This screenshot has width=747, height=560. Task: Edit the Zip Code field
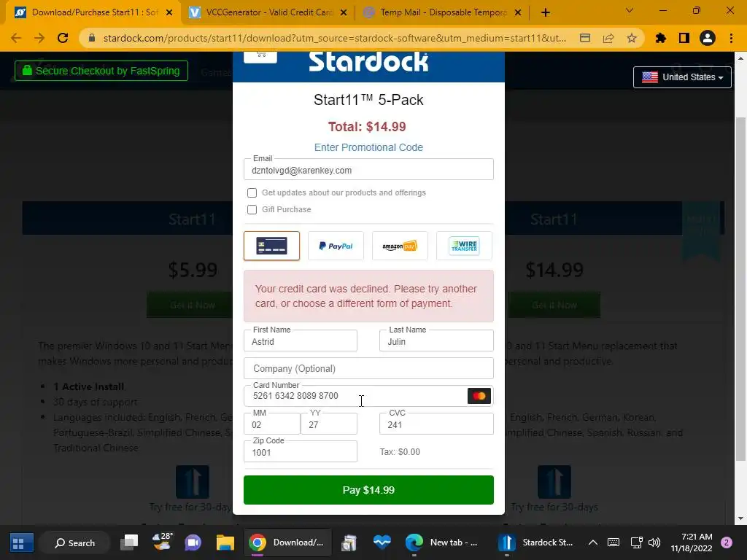(x=300, y=451)
